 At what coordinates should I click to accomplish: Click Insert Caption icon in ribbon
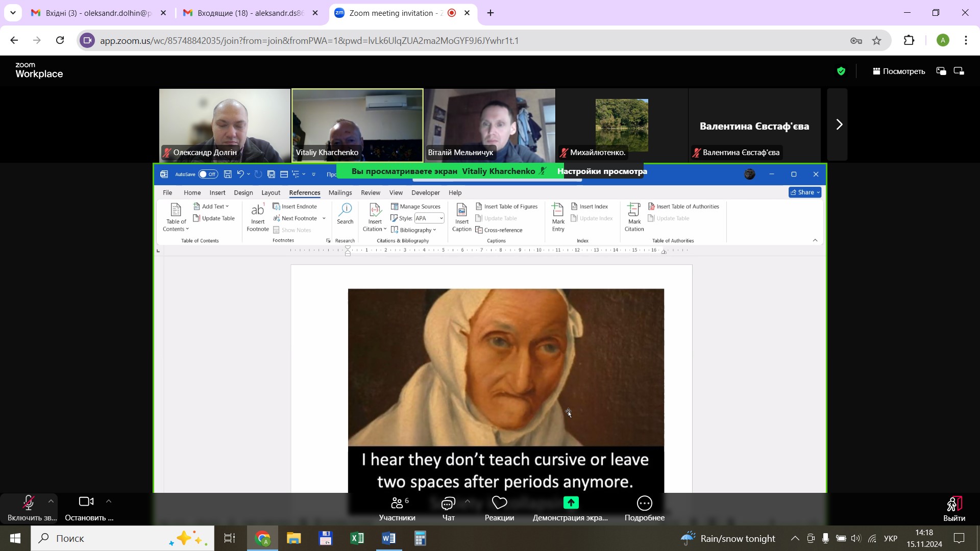(x=461, y=217)
